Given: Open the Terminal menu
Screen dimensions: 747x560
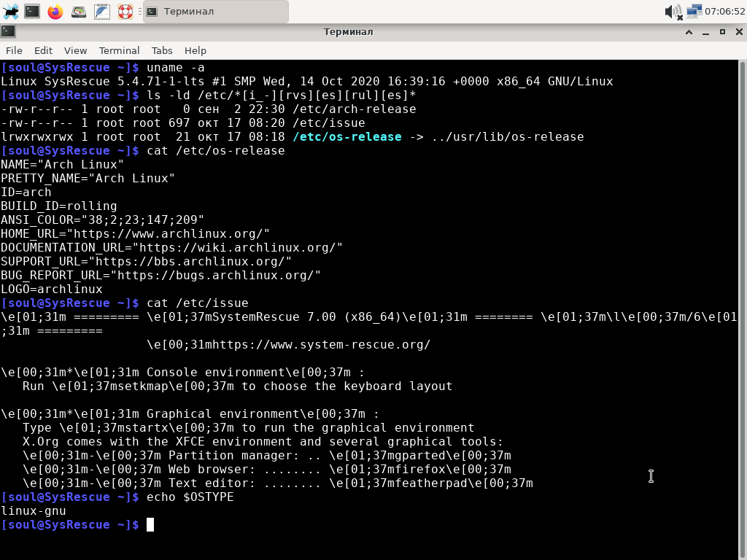Looking at the screenshot, I should click(119, 50).
